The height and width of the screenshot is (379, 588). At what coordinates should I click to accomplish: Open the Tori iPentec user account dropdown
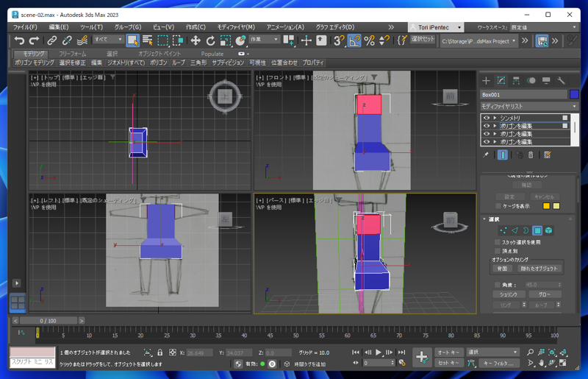(436, 27)
